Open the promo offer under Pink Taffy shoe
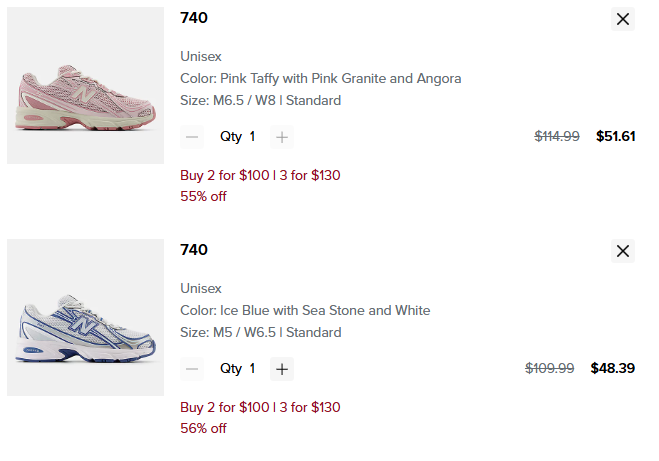 tap(260, 175)
